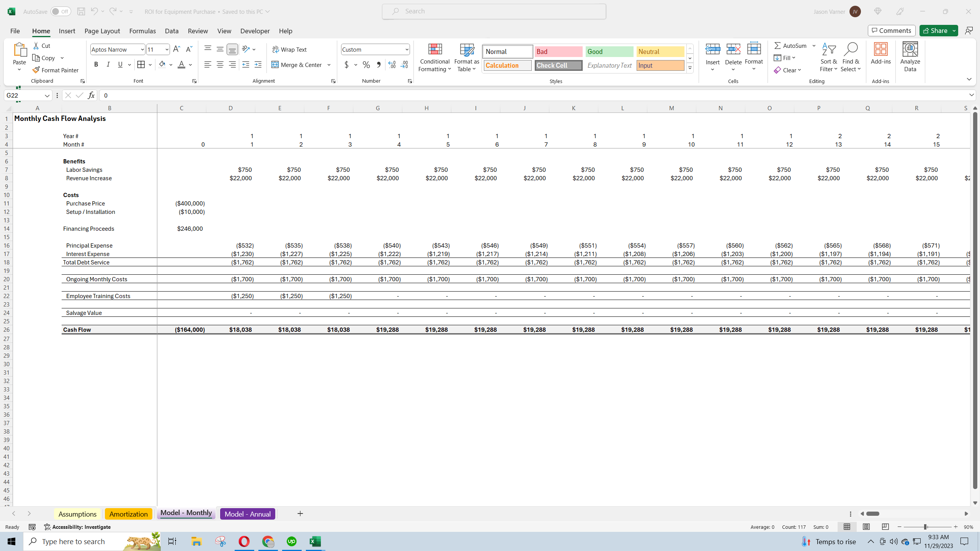Click inside the formula bar
The image size is (980, 551).
(345, 95)
